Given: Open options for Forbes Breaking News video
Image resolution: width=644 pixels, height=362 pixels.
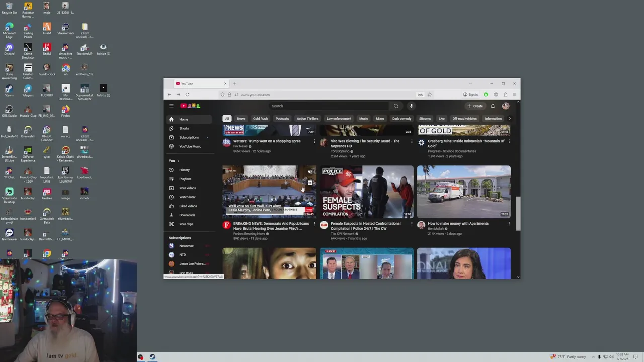Looking at the screenshot, I should [x=314, y=224].
